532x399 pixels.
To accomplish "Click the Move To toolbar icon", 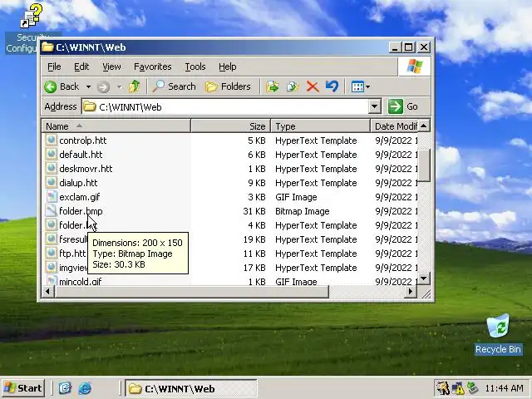I will (272, 86).
